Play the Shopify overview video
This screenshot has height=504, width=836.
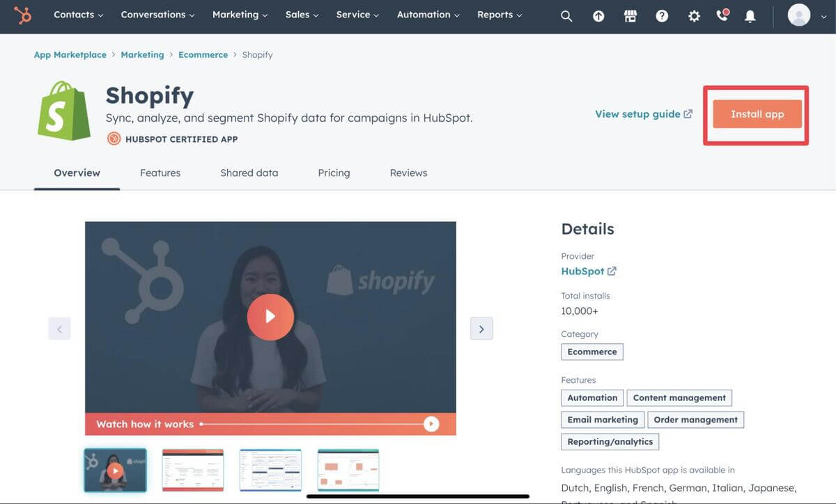click(x=270, y=317)
